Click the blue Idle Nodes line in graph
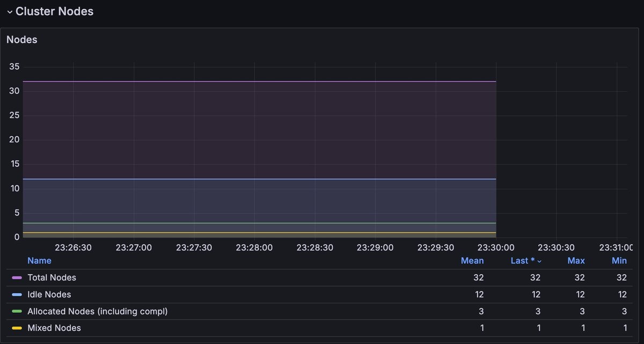Image resolution: width=644 pixels, height=344 pixels. (x=258, y=179)
